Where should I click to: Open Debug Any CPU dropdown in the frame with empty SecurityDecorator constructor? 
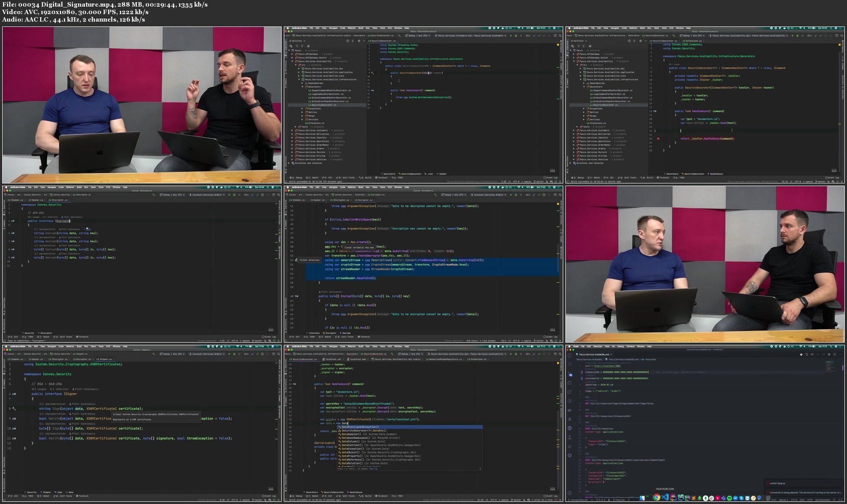418,36
